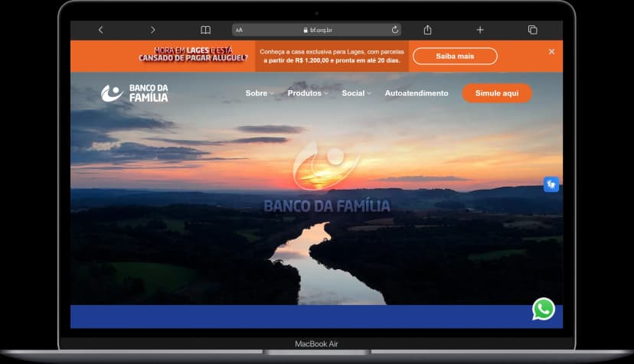Close the orange promo banner
This screenshot has width=634, height=364.
coord(551,52)
